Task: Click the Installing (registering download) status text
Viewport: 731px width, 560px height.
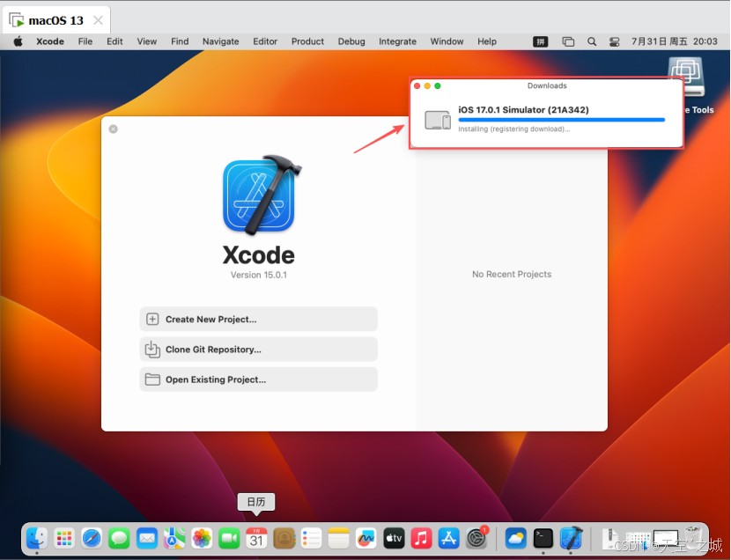Action: pos(513,129)
